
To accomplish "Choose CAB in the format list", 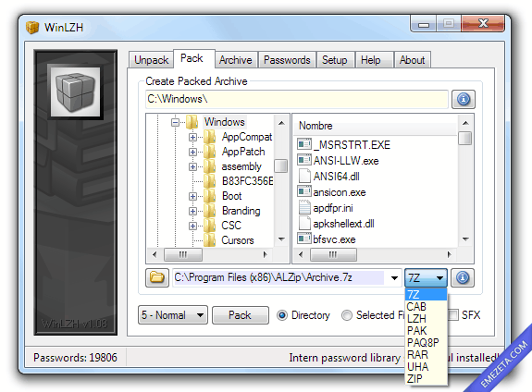I will click(x=426, y=307).
